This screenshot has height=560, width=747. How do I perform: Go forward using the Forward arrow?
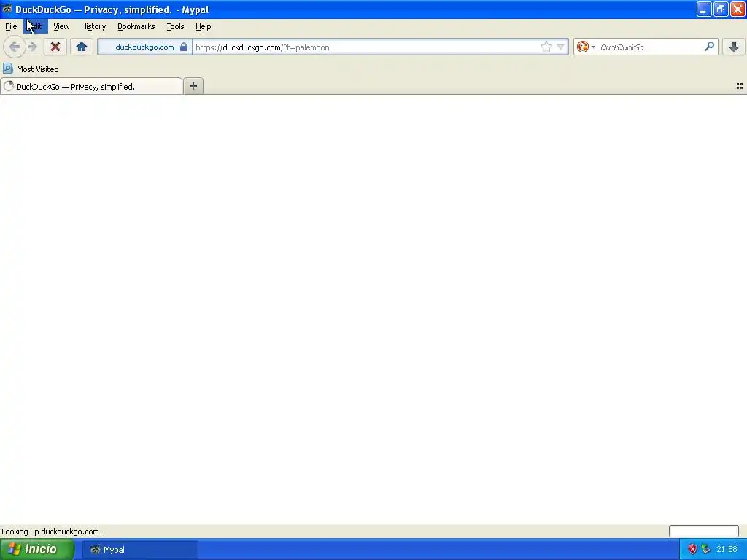pos(32,47)
